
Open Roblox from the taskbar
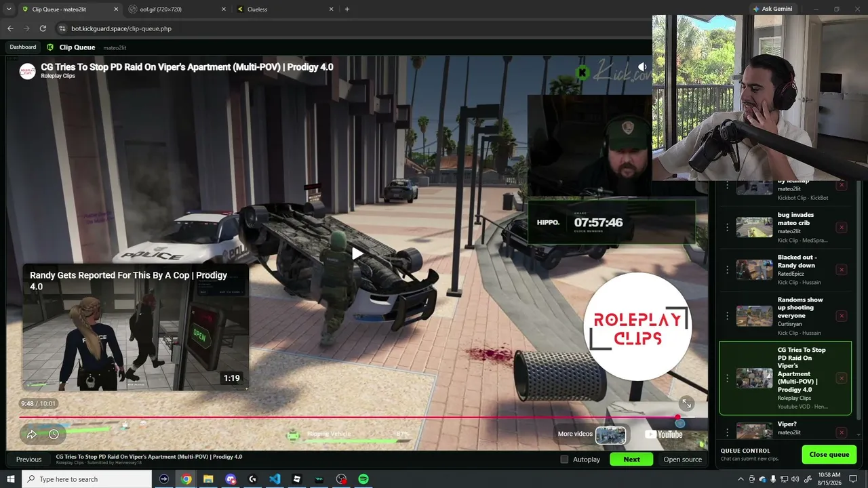[x=297, y=479]
